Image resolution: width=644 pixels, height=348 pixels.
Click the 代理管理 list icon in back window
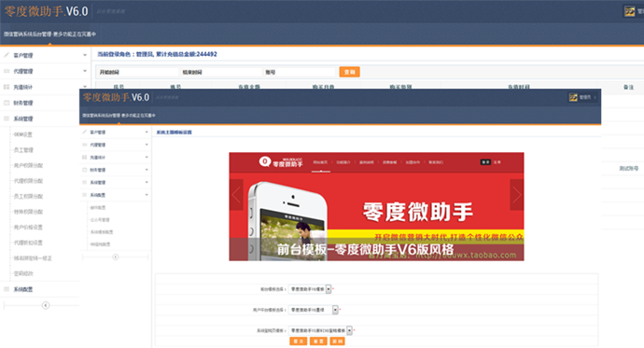(x=7, y=71)
